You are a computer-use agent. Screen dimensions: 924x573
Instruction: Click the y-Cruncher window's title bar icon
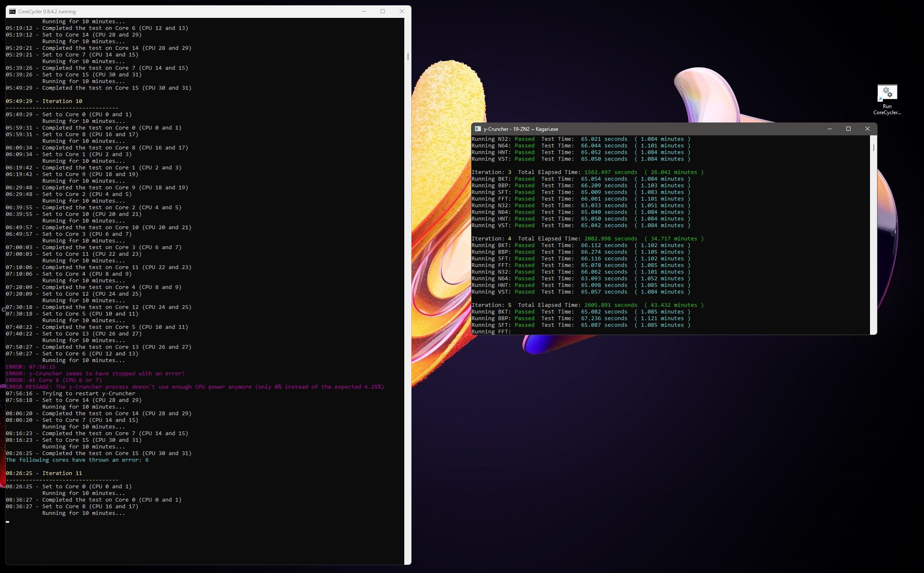tap(478, 129)
